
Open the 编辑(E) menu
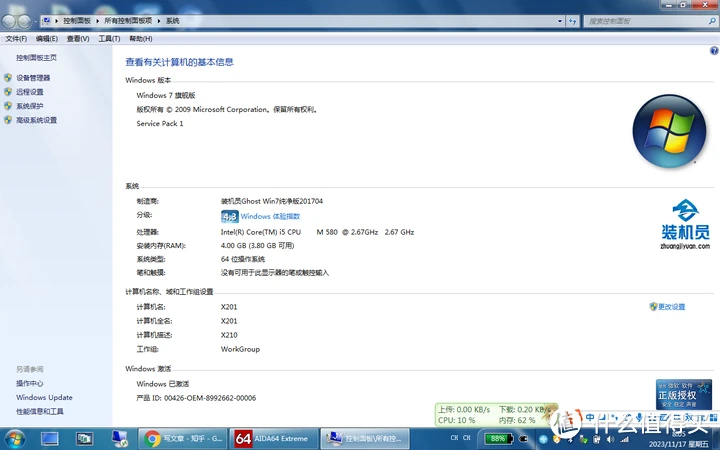[x=47, y=39]
